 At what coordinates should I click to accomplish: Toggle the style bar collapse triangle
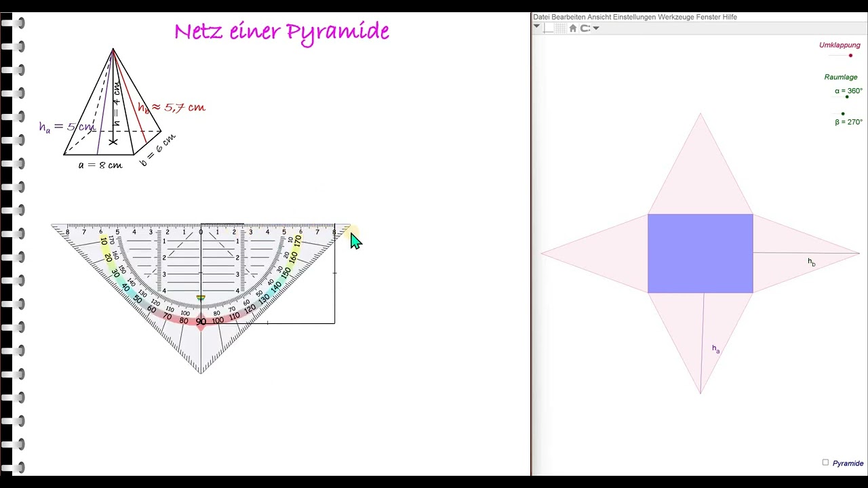pyautogui.click(x=536, y=27)
